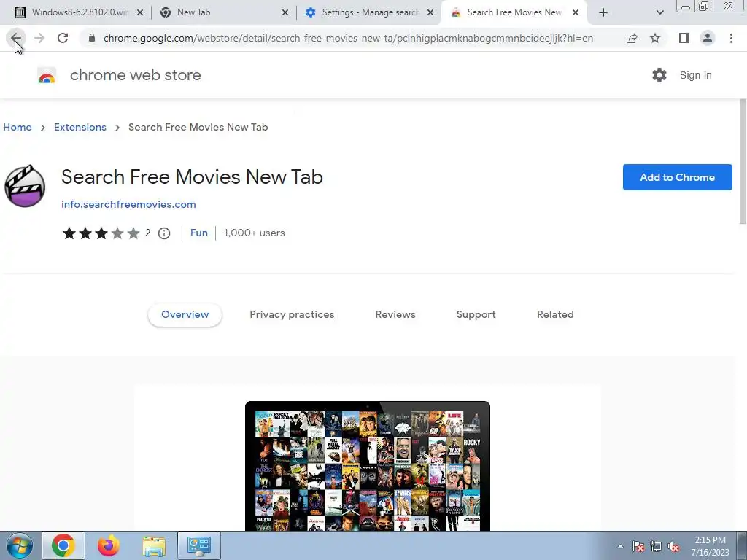Click the muted volume tray icon
747x560 pixels.
(x=673, y=547)
